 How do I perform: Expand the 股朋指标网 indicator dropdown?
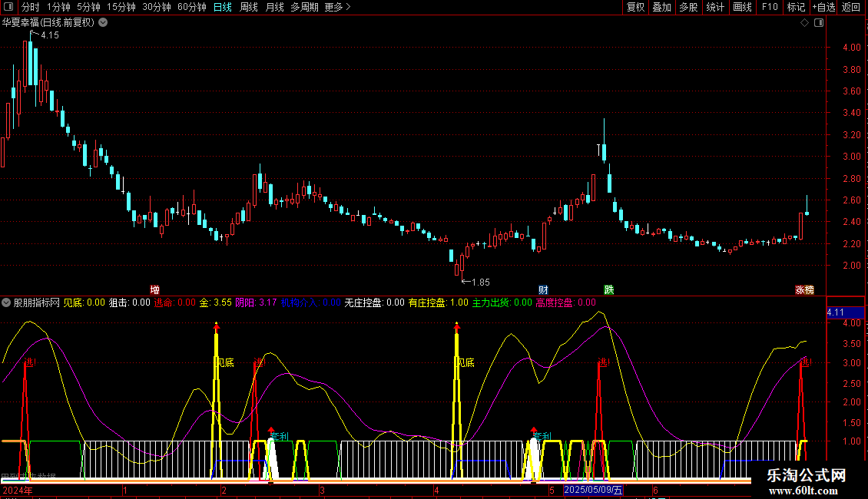7,302
